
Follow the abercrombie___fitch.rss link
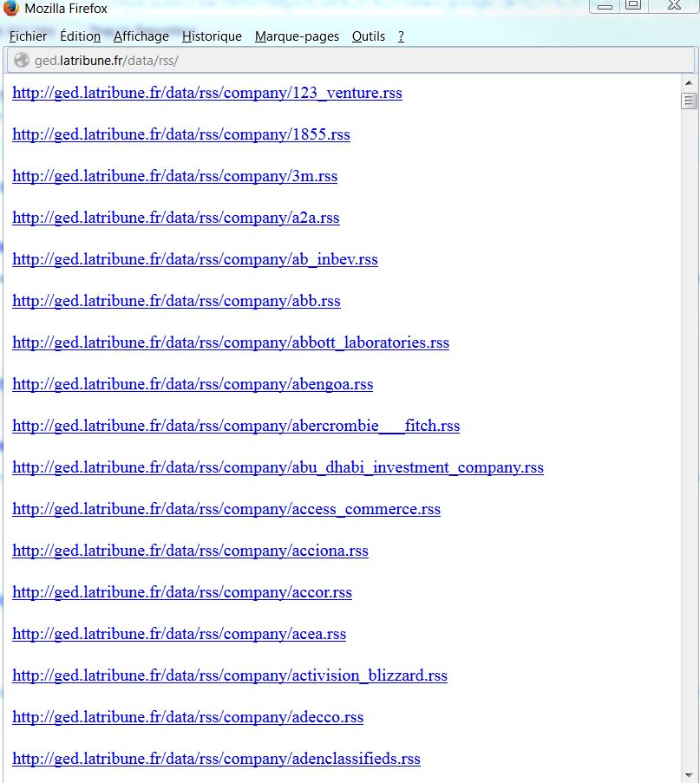[x=236, y=426]
